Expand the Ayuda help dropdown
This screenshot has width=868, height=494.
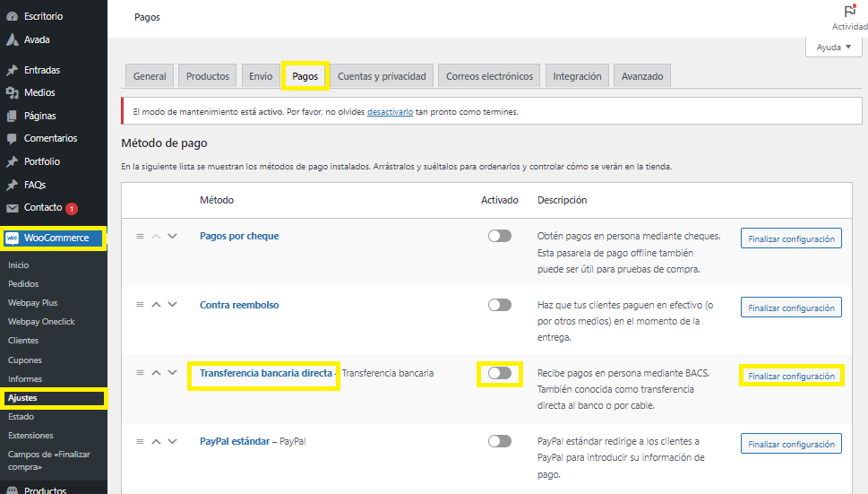point(833,47)
